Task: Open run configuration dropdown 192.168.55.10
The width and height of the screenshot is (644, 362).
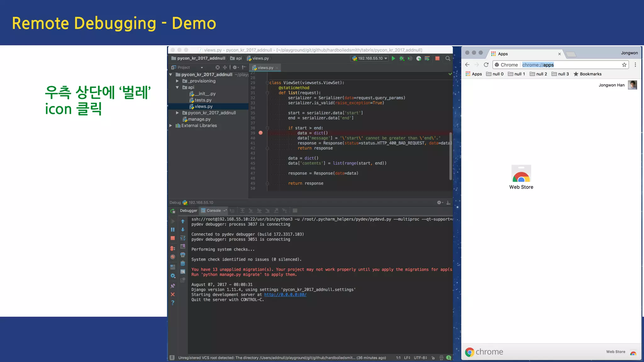Action: [370, 58]
